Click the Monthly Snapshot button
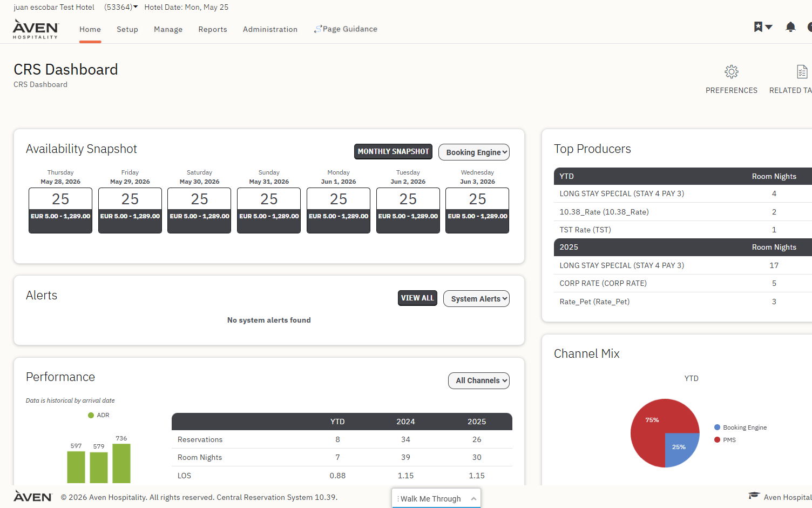Screen dimensions: 812x508 pos(393,152)
